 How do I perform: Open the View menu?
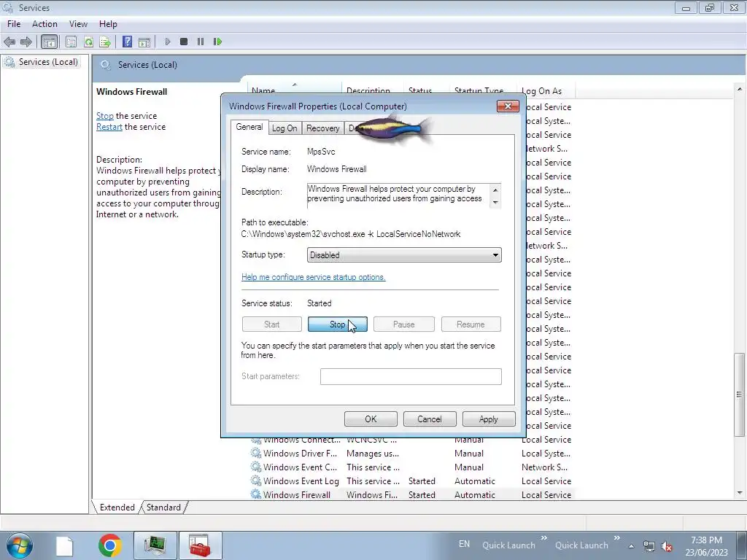78,24
